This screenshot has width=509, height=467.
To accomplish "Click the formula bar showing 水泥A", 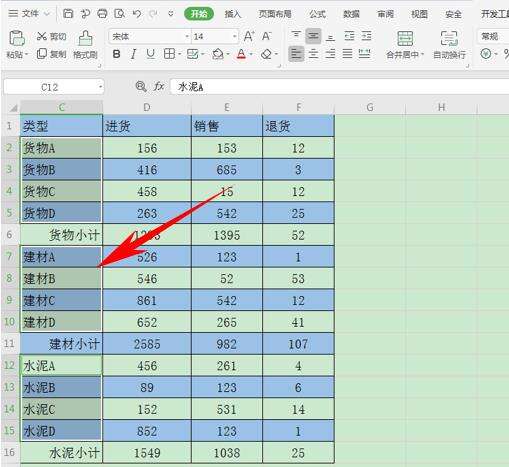I will 339,87.
